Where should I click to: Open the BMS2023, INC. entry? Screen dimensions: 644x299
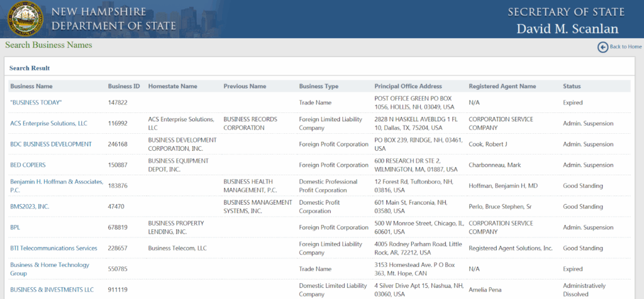click(x=30, y=207)
